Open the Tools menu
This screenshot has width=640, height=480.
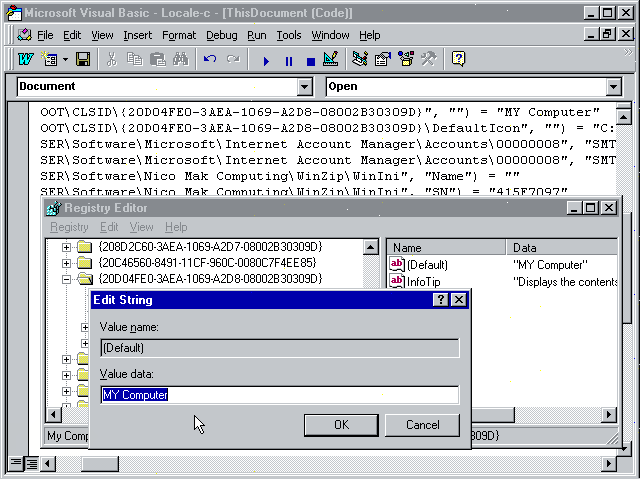[x=289, y=36]
